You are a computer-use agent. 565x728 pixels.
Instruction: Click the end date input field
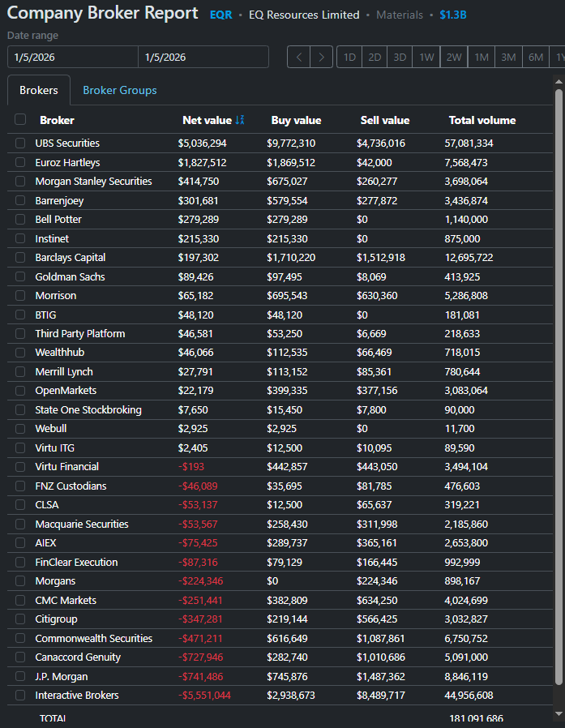203,57
